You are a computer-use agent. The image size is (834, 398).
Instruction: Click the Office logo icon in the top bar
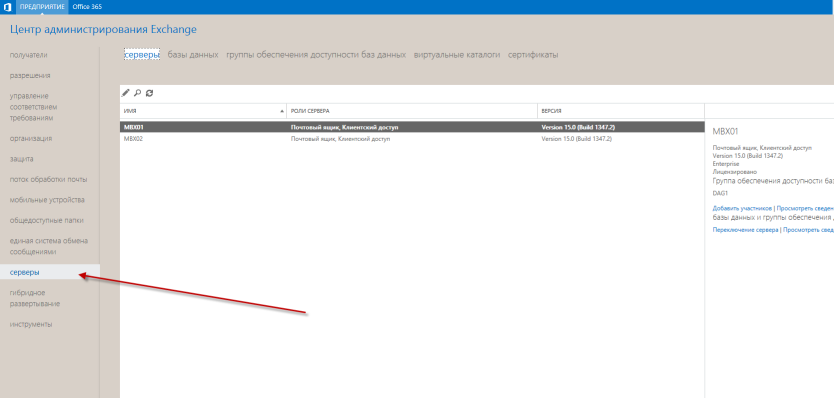click(7, 7)
